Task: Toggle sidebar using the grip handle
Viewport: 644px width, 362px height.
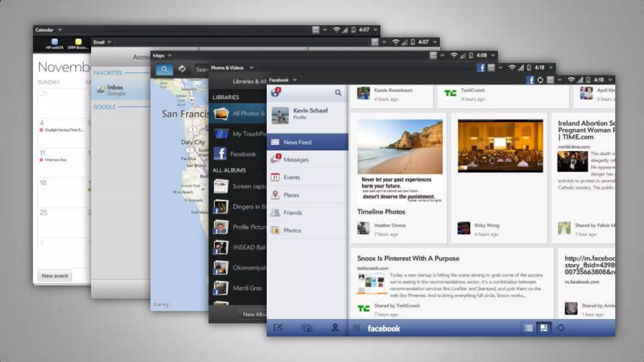Action: [x=356, y=328]
